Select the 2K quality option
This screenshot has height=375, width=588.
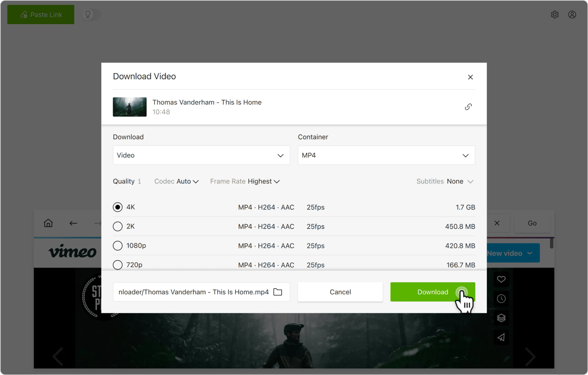tap(118, 226)
